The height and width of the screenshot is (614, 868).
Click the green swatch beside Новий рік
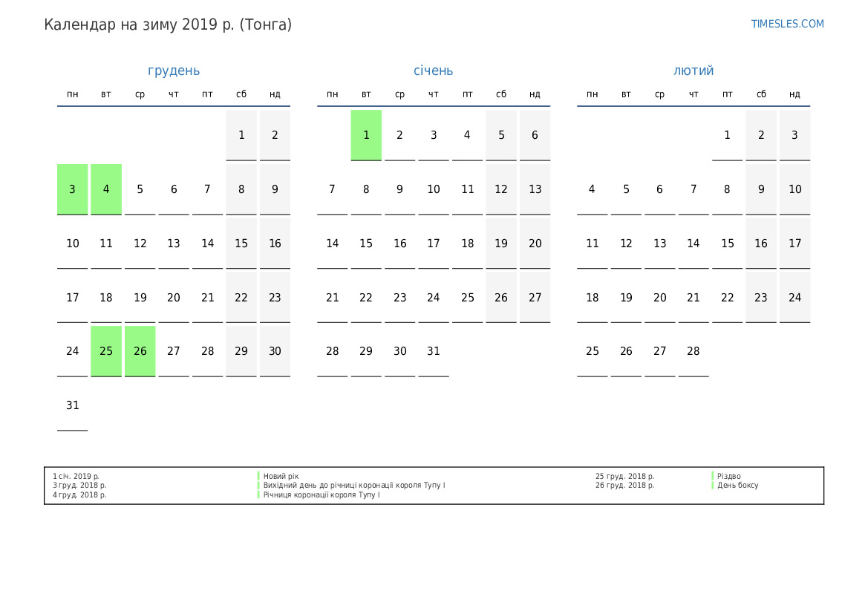coord(258,477)
